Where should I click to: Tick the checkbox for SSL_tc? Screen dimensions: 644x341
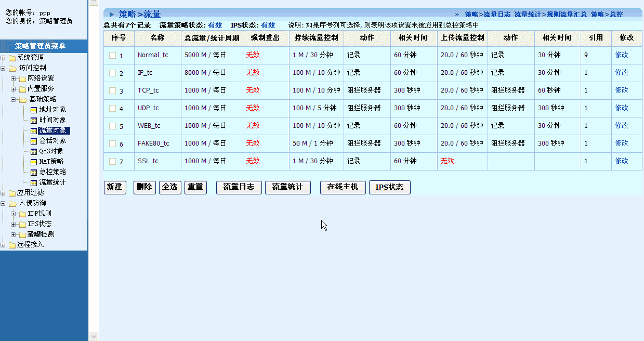112,161
